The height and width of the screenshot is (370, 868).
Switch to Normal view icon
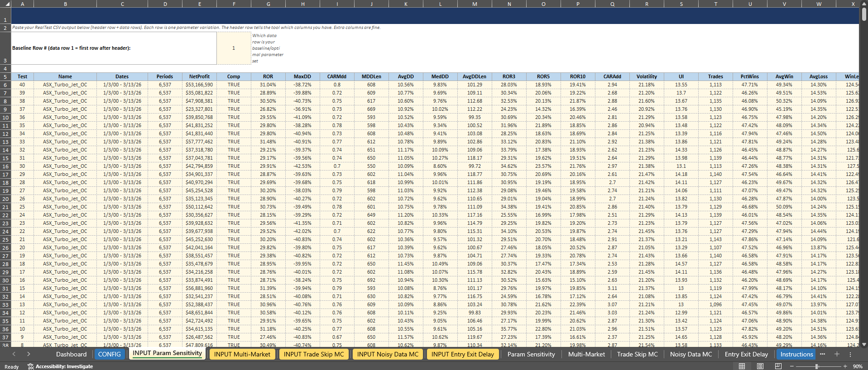[742, 366]
